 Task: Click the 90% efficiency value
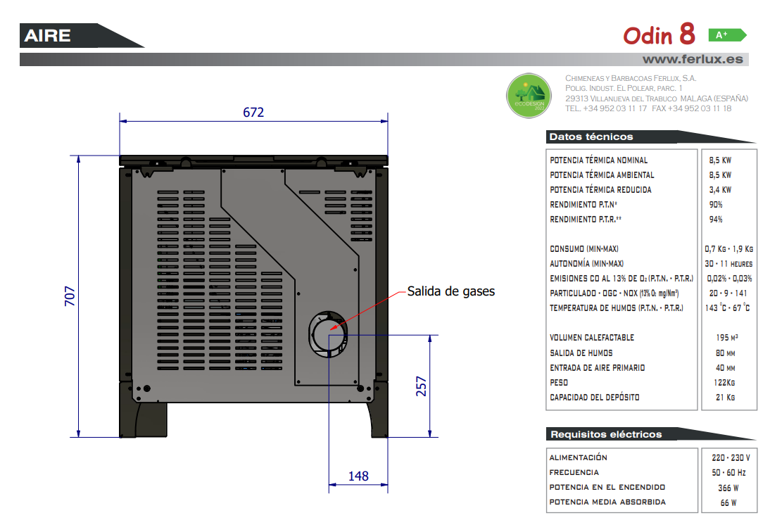pyautogui.click(x=716, y=205)
